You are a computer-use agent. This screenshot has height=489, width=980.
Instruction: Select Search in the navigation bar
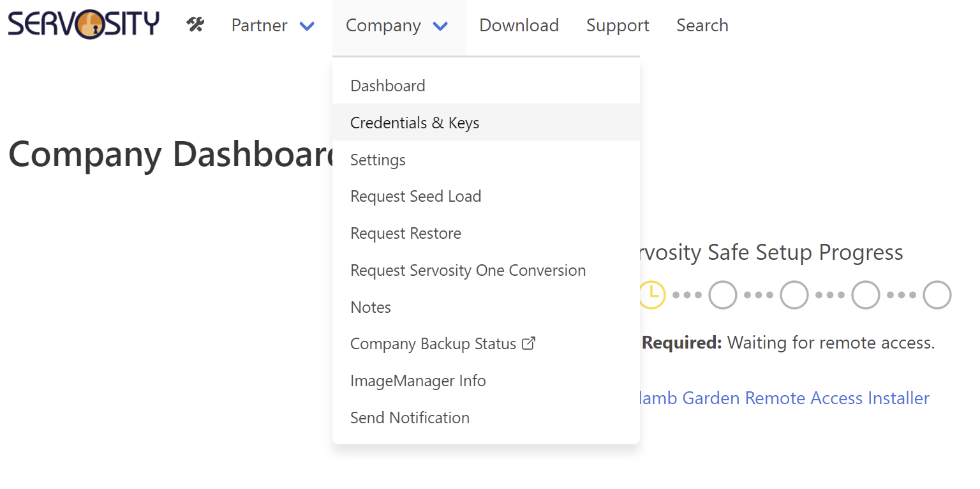(702, 26)
